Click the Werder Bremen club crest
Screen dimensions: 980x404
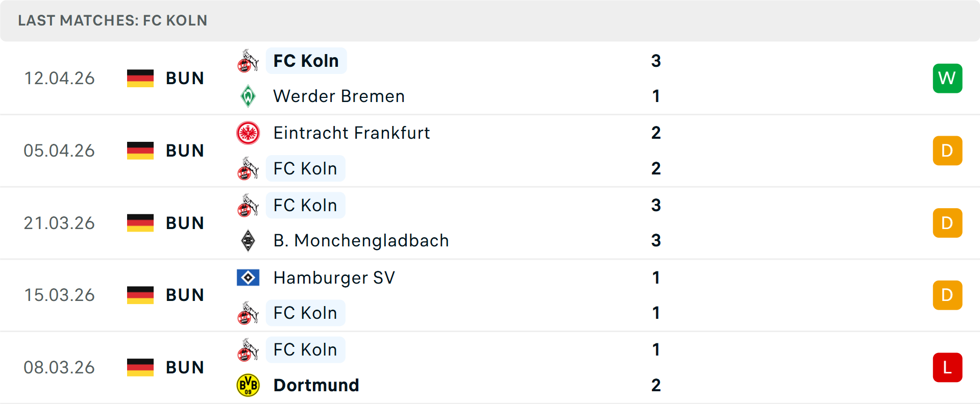click(x=248, y=96)
